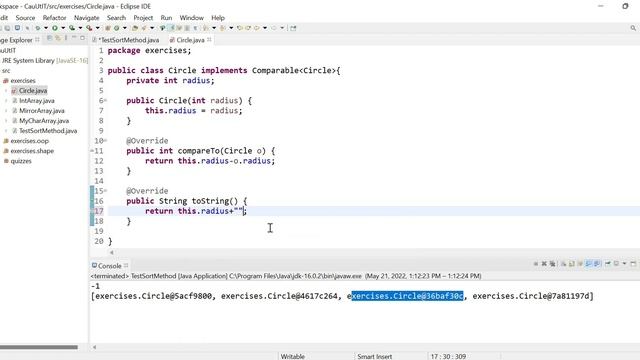Select MyCharArray.java in Package Explorer
640x360 pixels.
pyautogui.click(x=44, y=121)
